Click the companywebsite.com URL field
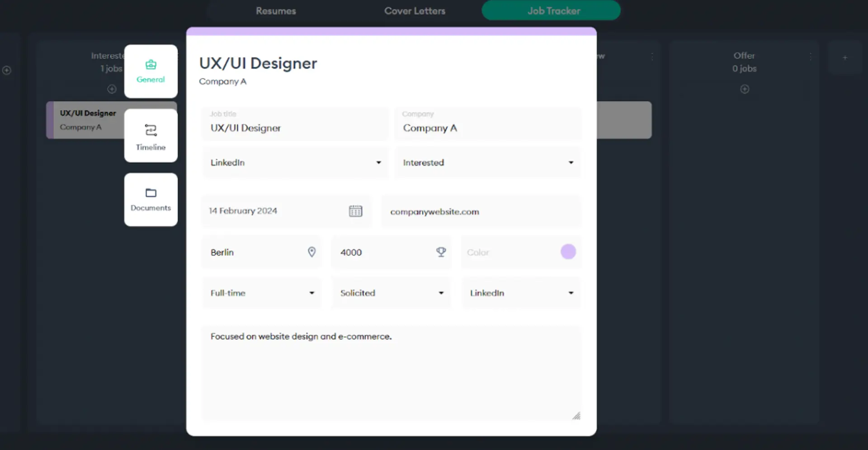Image resolution: width=868 pixels, height=450 pixels. 481,211
